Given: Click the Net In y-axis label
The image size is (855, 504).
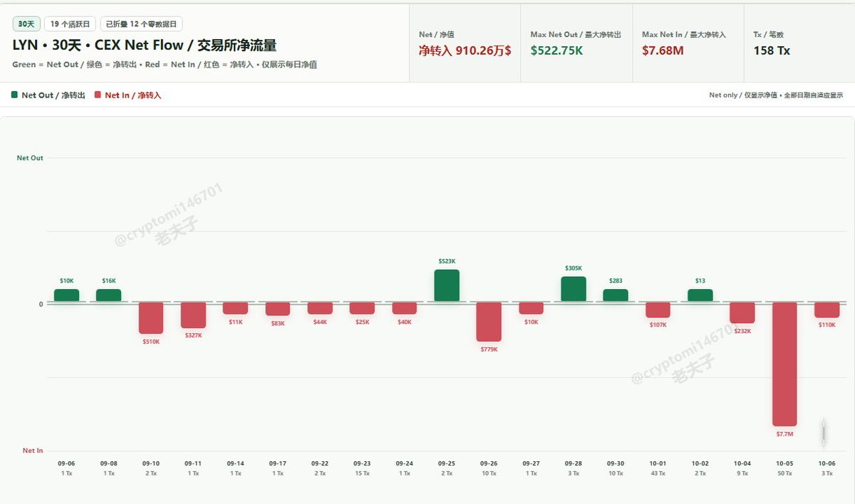Looking at the screenshot, I should pyautogui.click(x=33, y=451).
